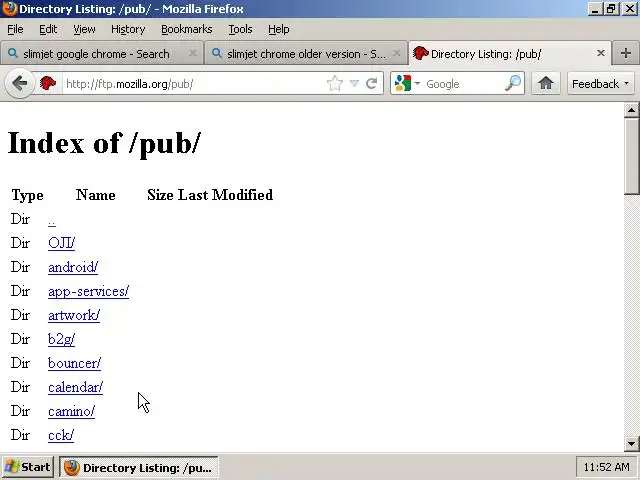Click Directory Listing taskbar button
The image size is (640, 480).
coord(139,467)
